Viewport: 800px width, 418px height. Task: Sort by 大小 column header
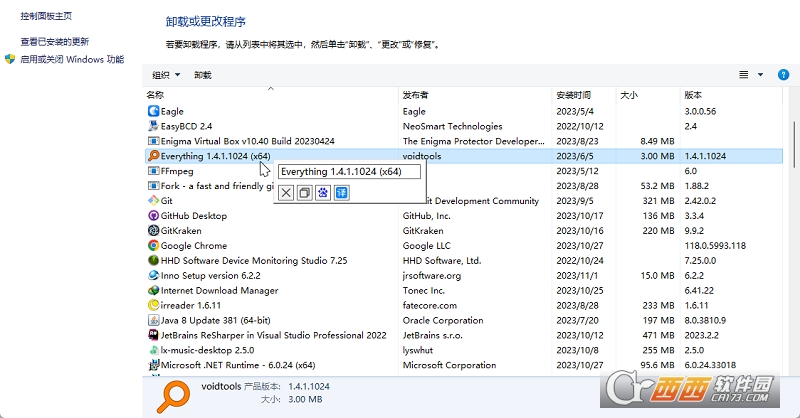(629, 95)
